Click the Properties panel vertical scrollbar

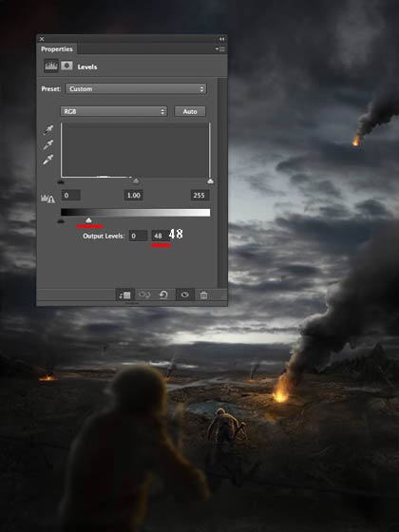click(x=222, y=182)
